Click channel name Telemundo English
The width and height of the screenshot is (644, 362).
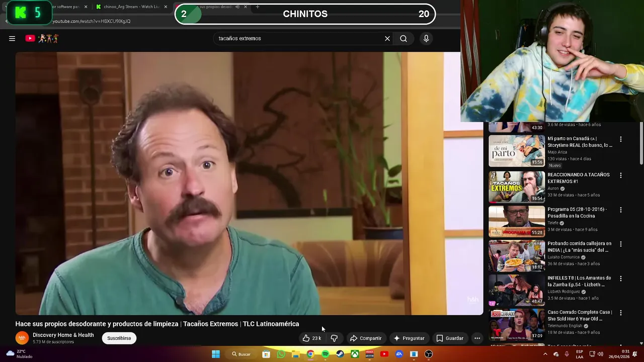point(565,326)
